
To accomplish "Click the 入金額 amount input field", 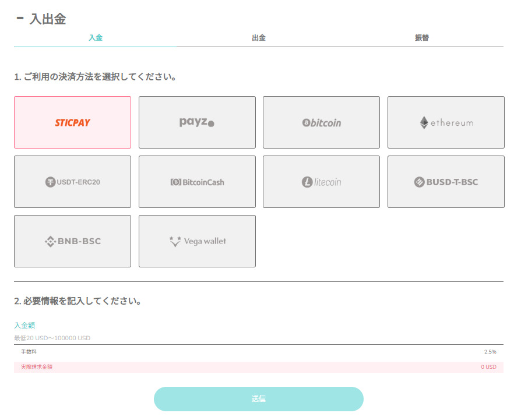I will pyautogui.click(x=259, y=338).
